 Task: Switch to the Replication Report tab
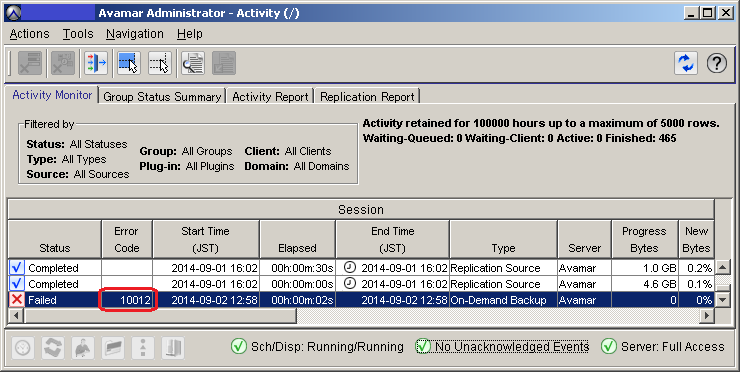click(x=367, y=97)
